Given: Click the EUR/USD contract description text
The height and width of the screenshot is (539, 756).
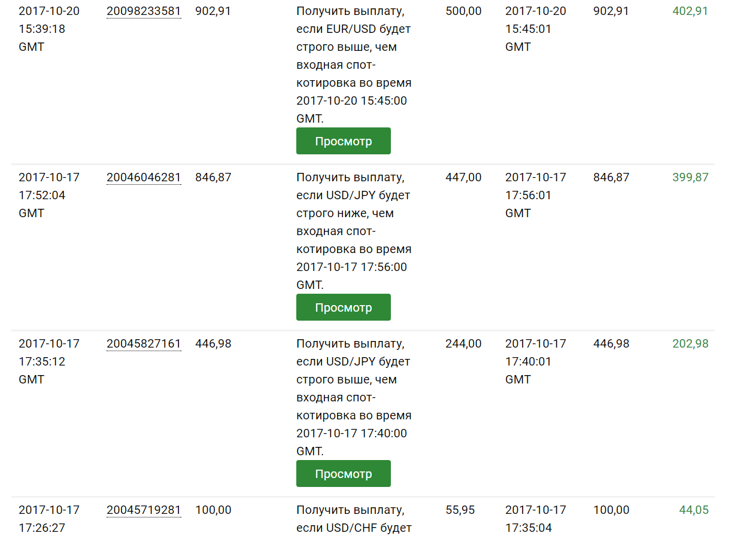Looking at the screenshot, I should tap(354, 65).
